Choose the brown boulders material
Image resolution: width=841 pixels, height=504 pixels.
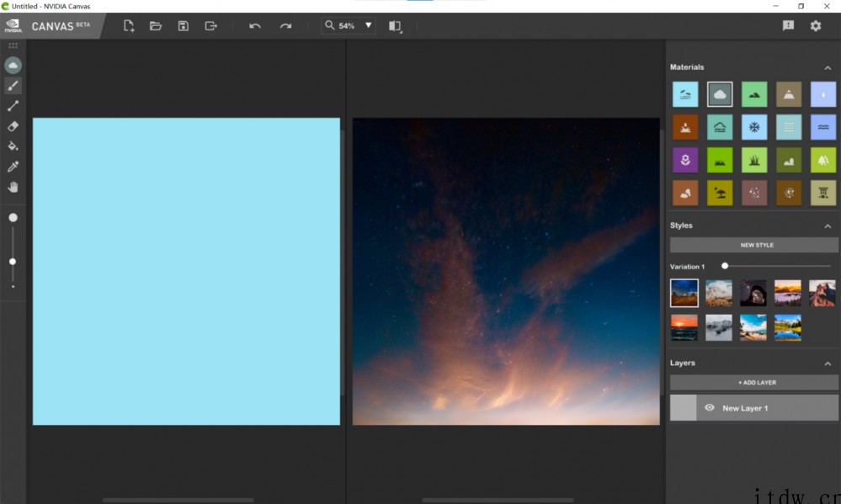pyautogui.click(x=685, y=193)
